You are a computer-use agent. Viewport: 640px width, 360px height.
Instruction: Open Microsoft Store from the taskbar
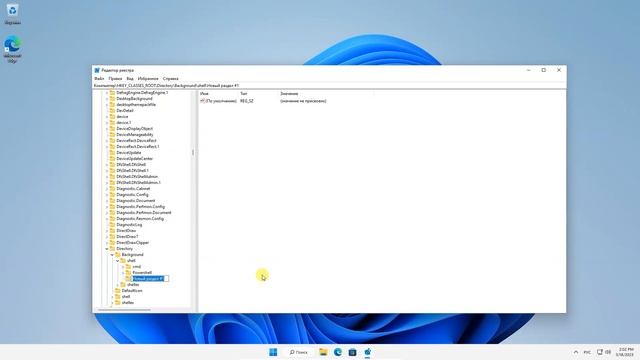click(352, 352)
